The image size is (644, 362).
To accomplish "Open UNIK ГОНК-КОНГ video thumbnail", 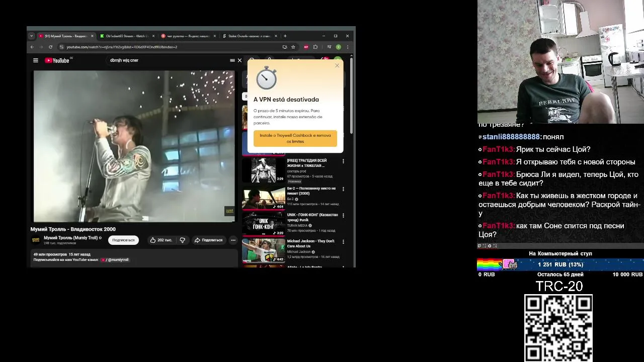I will (264, 224).
